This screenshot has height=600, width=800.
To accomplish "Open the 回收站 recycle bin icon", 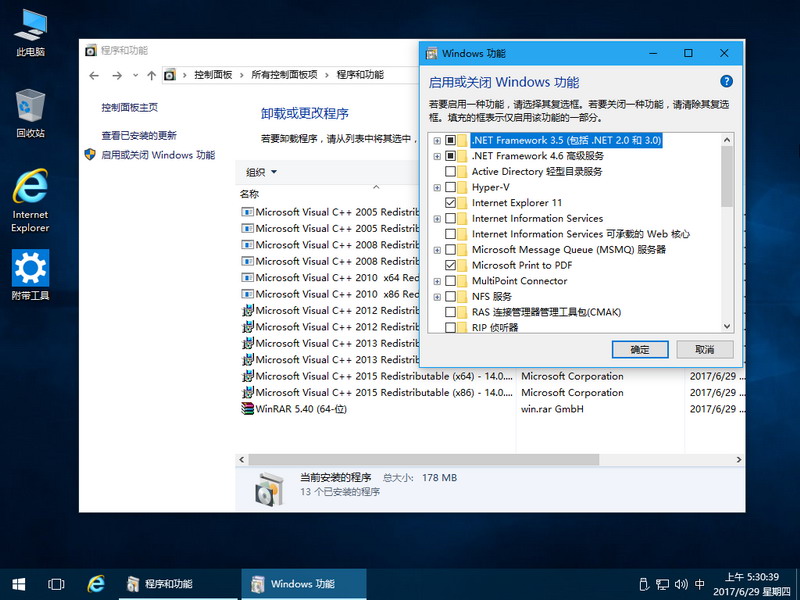I will pyautogui.click(x=30, y=113).
